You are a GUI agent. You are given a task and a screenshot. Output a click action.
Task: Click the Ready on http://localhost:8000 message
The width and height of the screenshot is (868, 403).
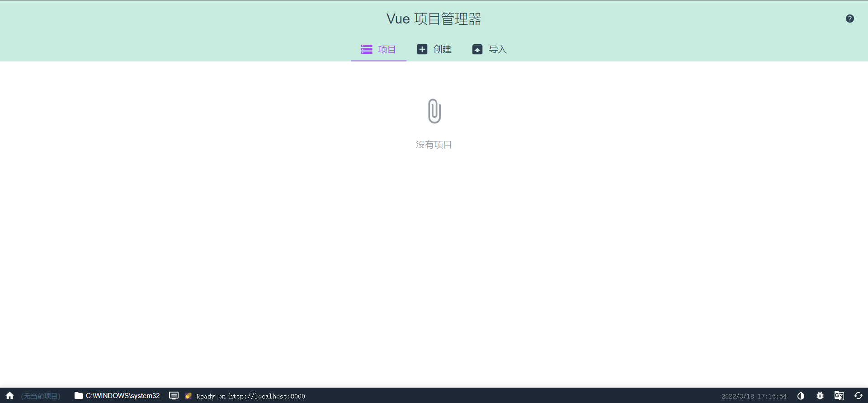click(250, 396)
